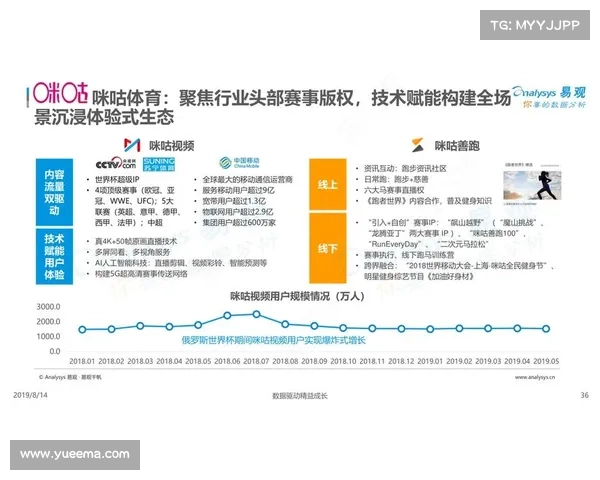Screen dimensions: 600x480
Task: Click the page number 36
Action: click(x=584, y=395)
